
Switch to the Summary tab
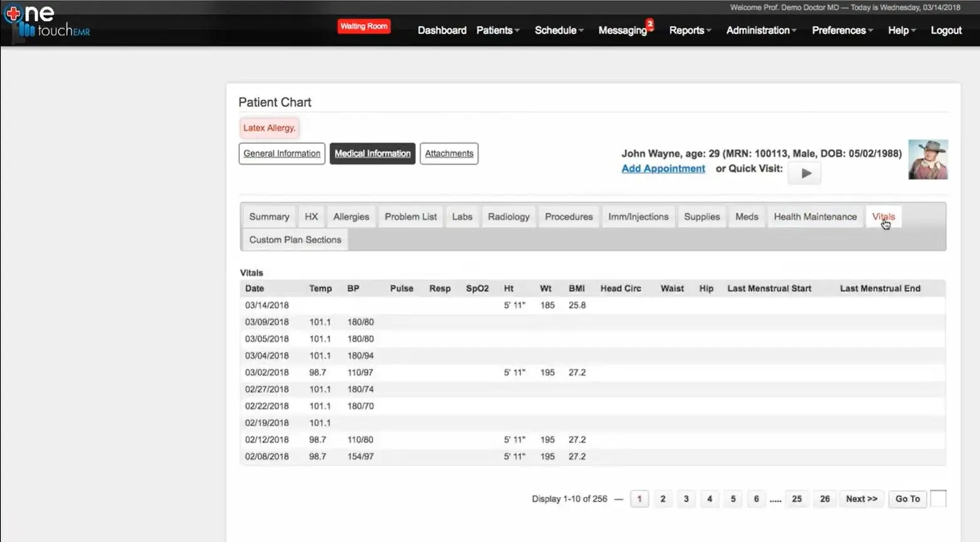point(268,216)
